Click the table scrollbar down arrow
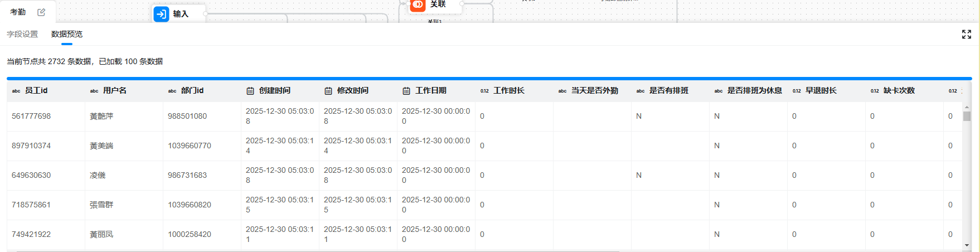Viewport: 980px width, 252px height. [x=967, y=245]
